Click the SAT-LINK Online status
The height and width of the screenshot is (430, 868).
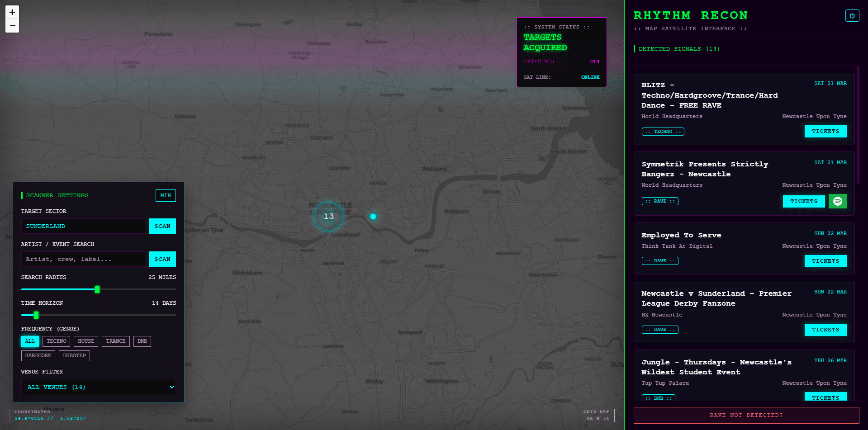point(590,77)
